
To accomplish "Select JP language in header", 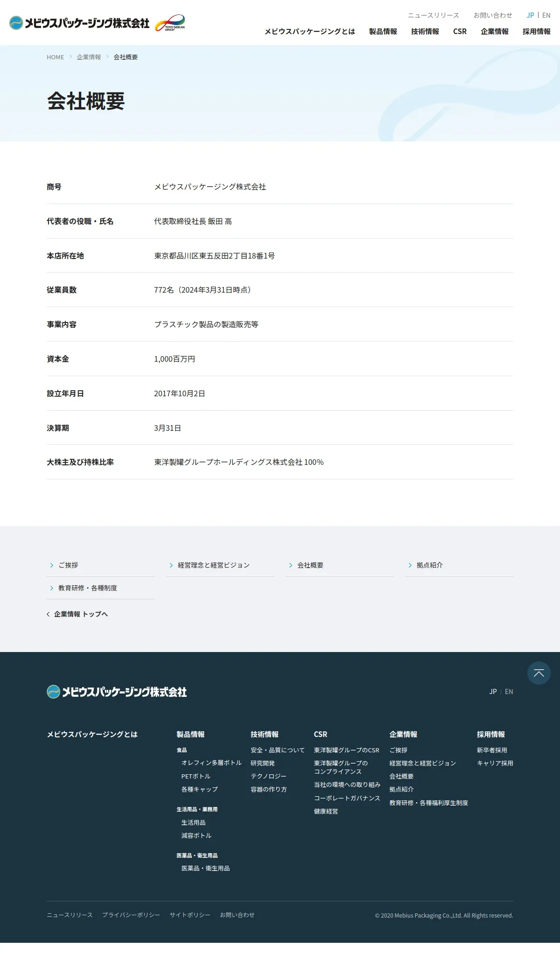I will (x=530, y=15).
